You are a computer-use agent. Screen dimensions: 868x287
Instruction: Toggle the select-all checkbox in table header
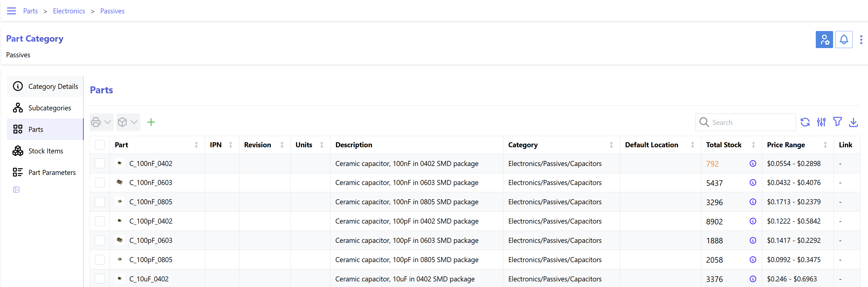tap(100, 145)
